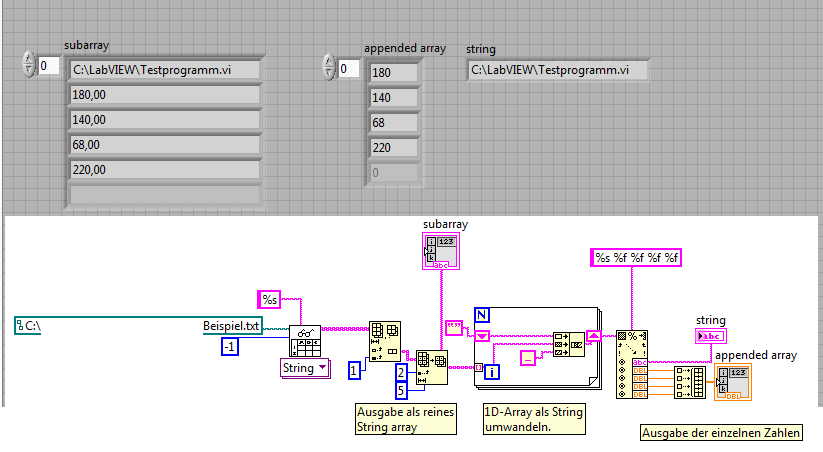Select the Scan From String node
The image size is (823, 452).
point(632,364)
